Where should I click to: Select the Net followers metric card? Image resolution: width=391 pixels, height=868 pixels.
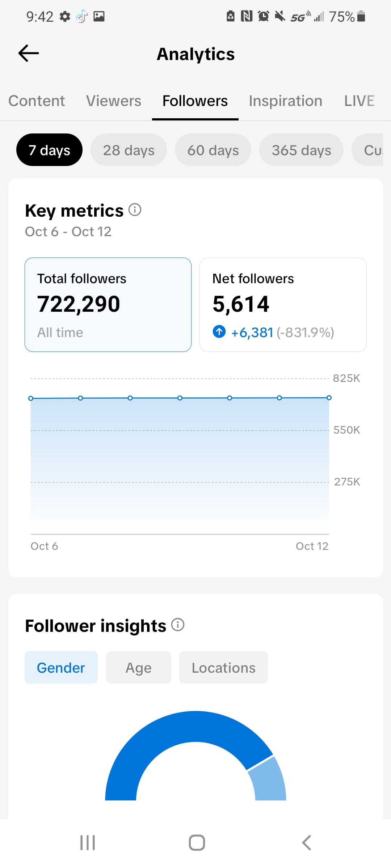[x=283, y=305]
